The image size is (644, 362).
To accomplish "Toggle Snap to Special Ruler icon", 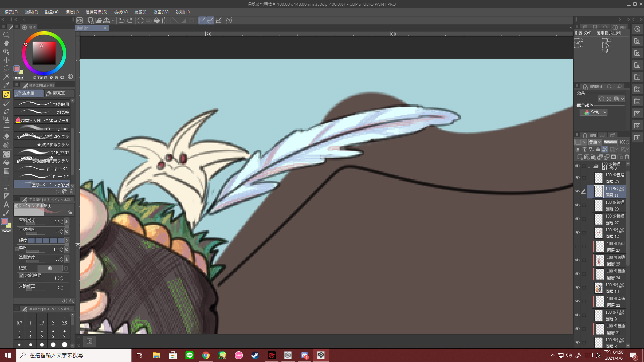I will point(210,20).
